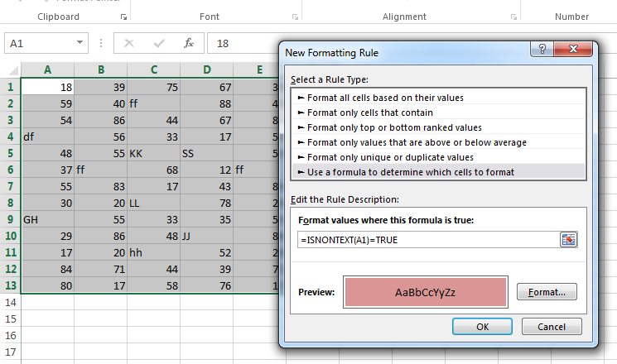This screenshot has height=364, width=617.
Task: Select row 1 header
Action: tap(10, 87)
